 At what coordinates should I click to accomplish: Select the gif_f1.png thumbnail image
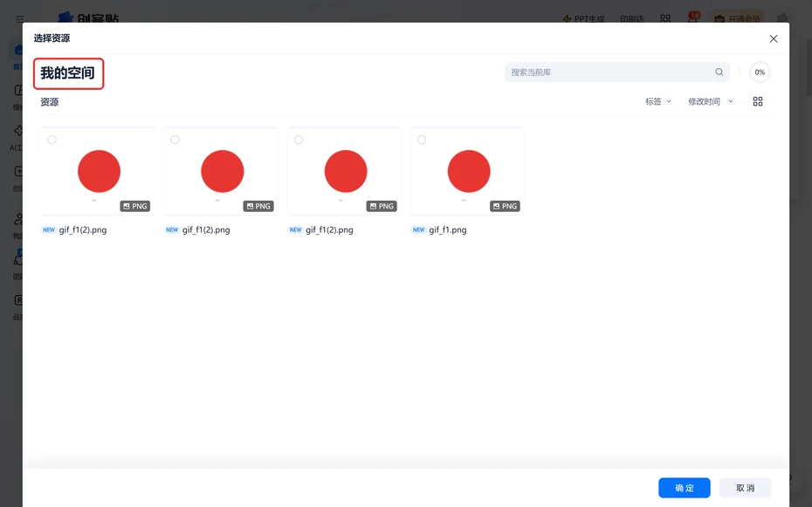468,171
